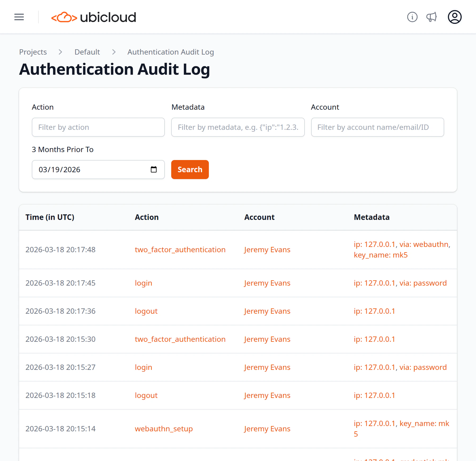Image resolution: width=476 pixels, height=461 pixels.
Task: Focus the account name/email/ID filter field
Action: tap(377, 127)
